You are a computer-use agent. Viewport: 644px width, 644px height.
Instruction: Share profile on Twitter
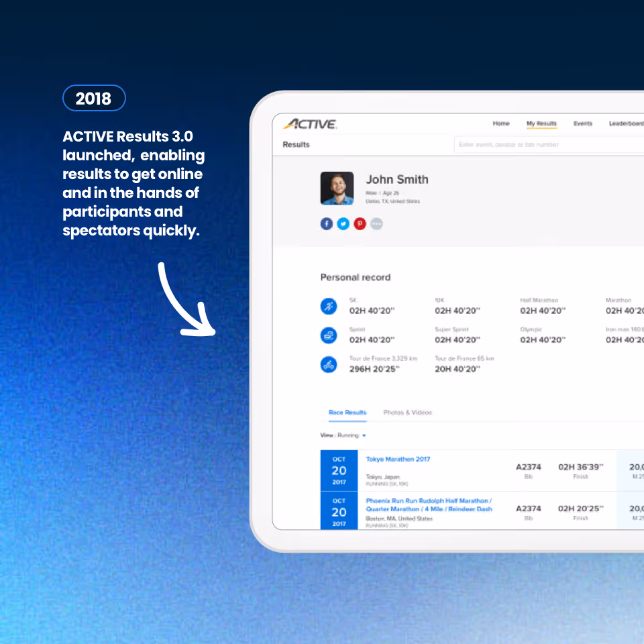343,224
